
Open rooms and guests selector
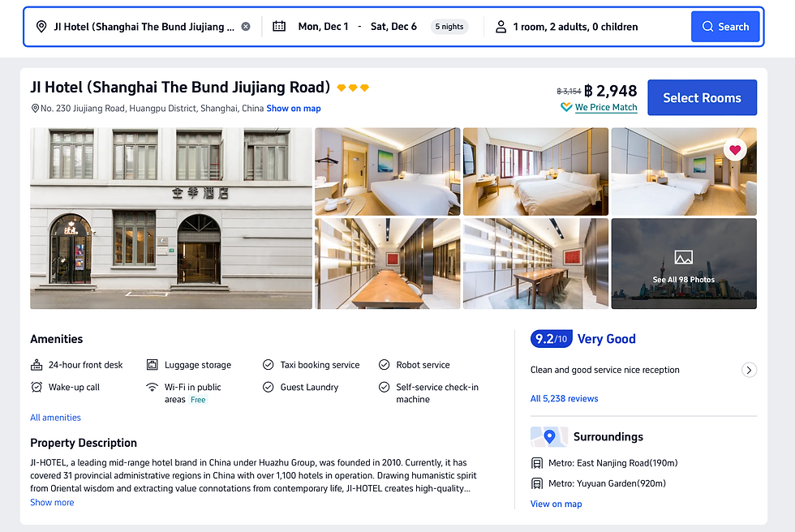pyautogui.click(x=575, y=27)
